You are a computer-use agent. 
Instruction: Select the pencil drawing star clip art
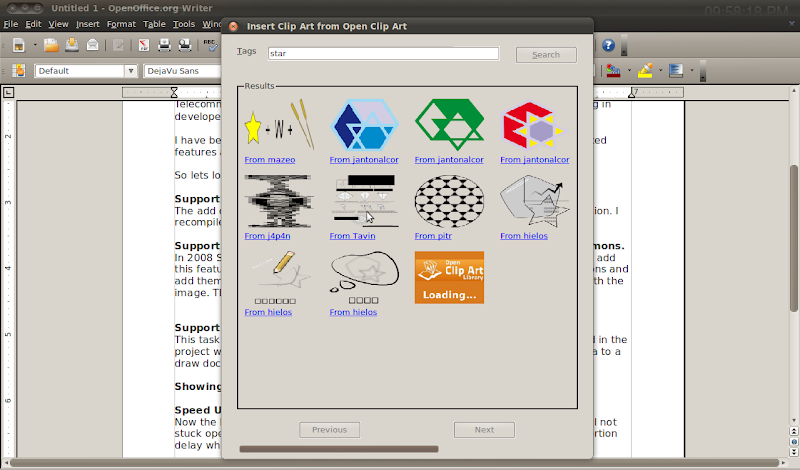click(279, 277)
